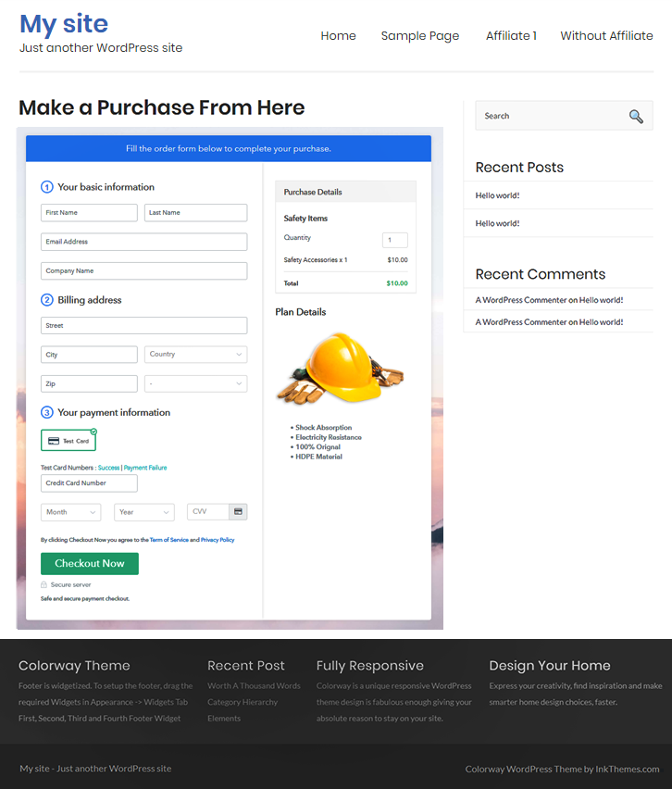
Task: Focus the Credit Card Number field
Action: point(89,483)
